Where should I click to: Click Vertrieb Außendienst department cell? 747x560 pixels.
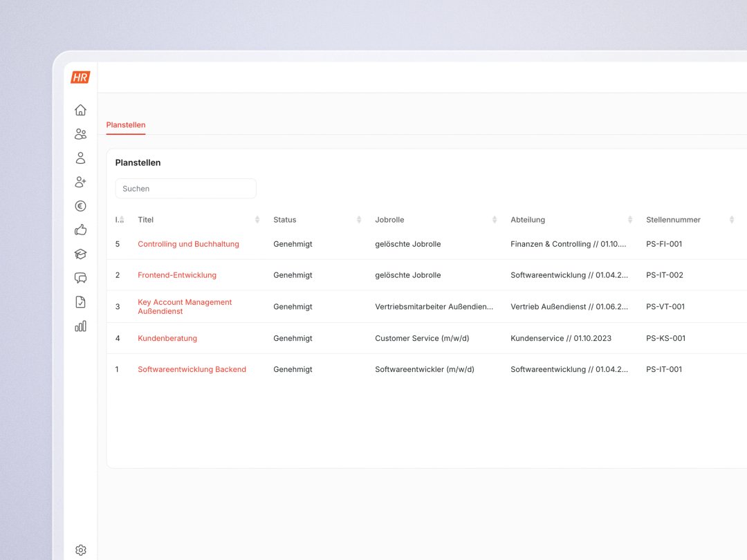tap(569, 307)
